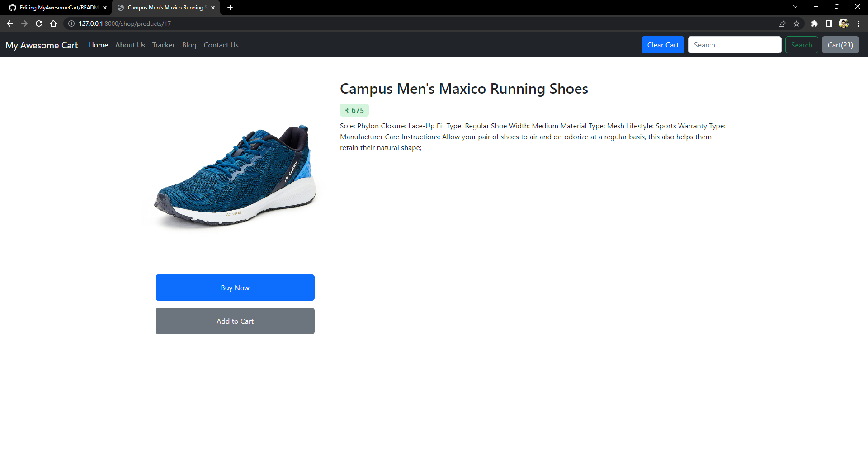The width and height of the screenshot is (868, 467).
Task: Open the tab search chevron in title bar
Action: click(795, 6)
